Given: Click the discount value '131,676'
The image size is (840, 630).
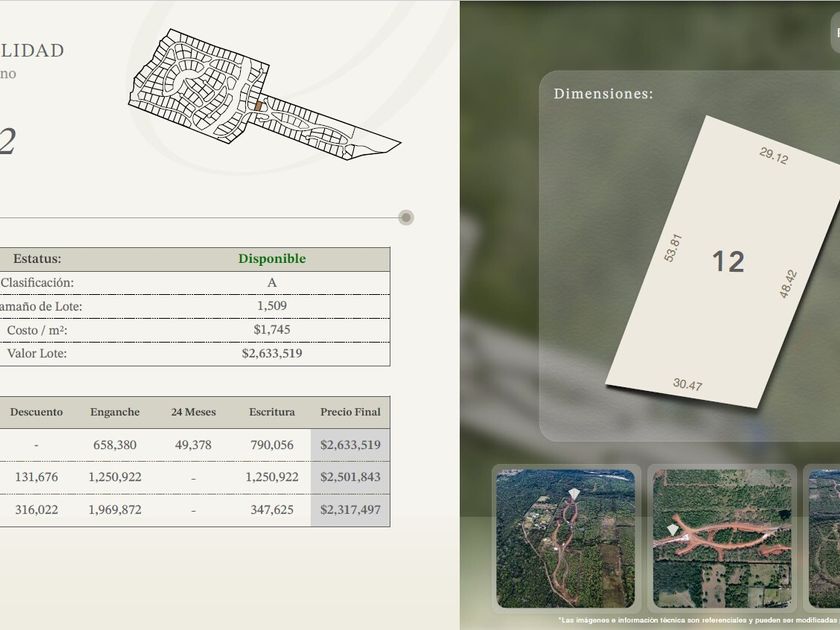Looking at the screenshot, I should tap(36, 477).
